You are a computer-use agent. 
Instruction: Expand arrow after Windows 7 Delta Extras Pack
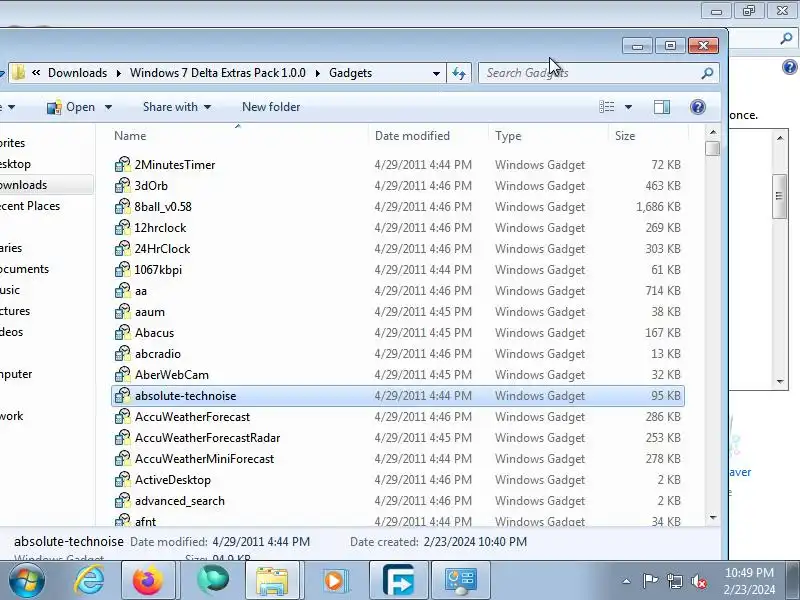click(318, 73)
